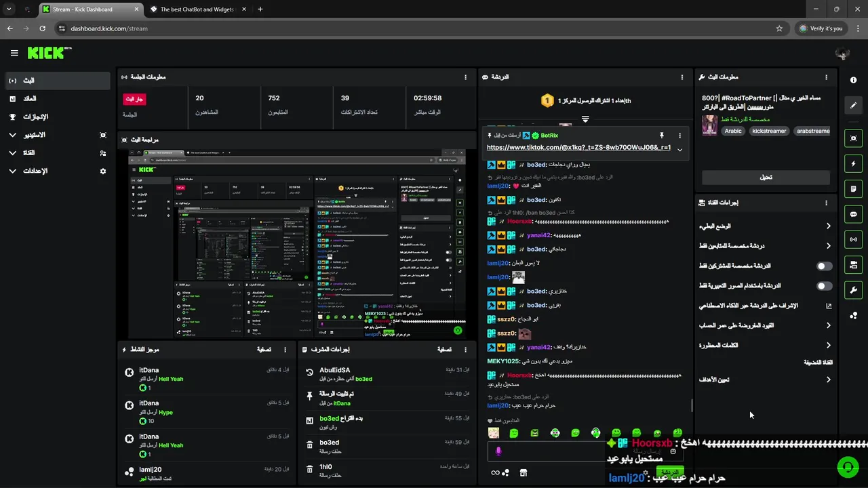Click تصفية filter in moderator actions panel
868x488 pixels.
click(x=444, y=350)
